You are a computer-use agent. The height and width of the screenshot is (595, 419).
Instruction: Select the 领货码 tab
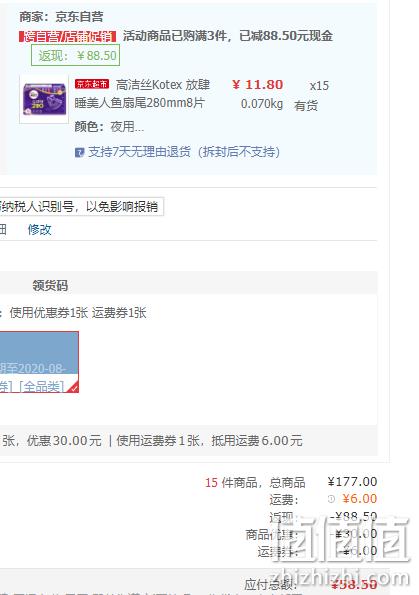coord(50,285)
